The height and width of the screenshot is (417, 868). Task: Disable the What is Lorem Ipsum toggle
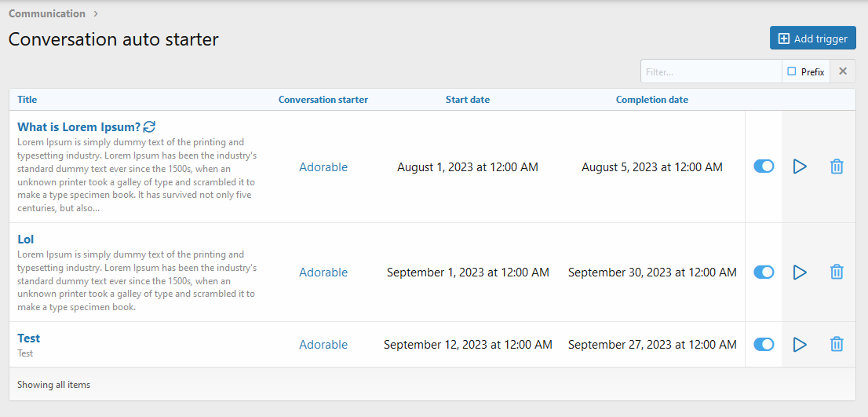pyautogui.click(x=764, y=166)
